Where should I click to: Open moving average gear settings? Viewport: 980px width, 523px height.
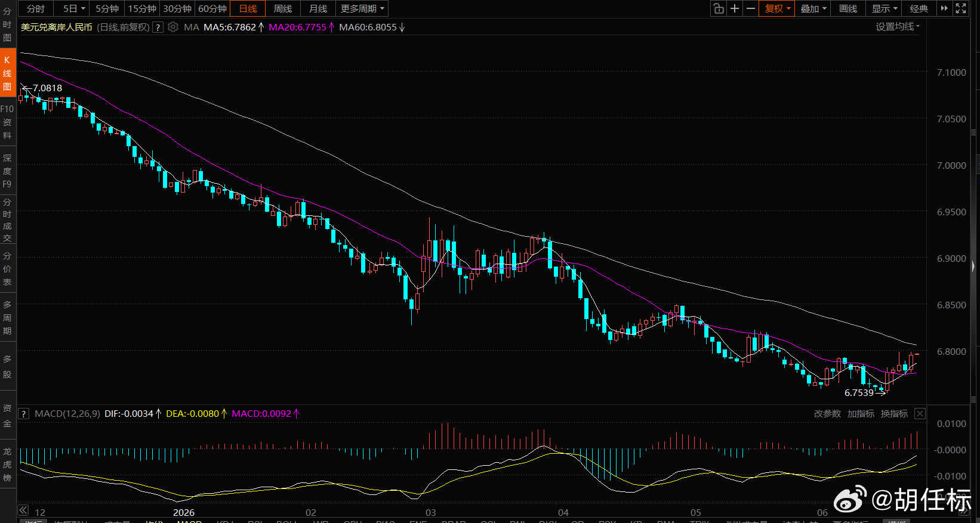[x=173, y=27]
